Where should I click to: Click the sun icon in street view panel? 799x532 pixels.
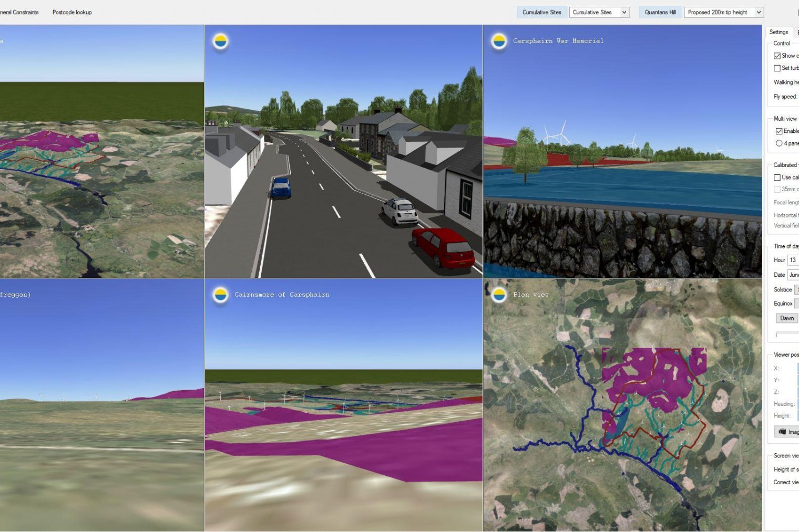(x=220, y=41)
